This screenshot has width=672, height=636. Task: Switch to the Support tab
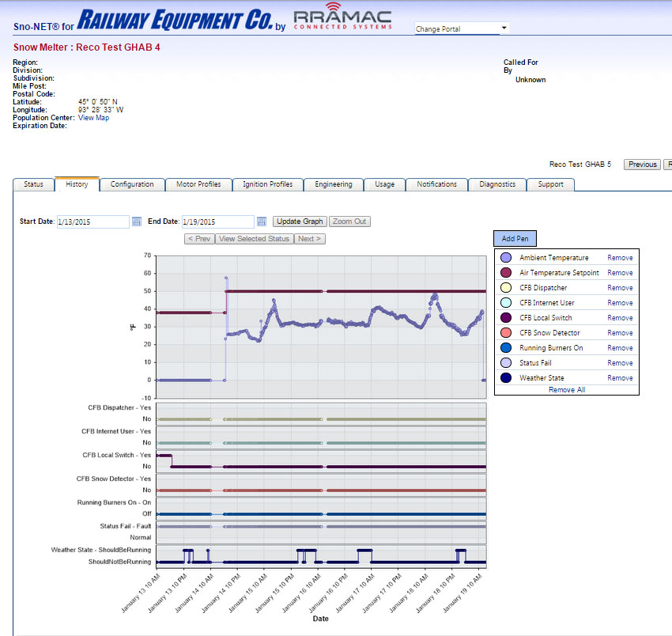(551, 184)
